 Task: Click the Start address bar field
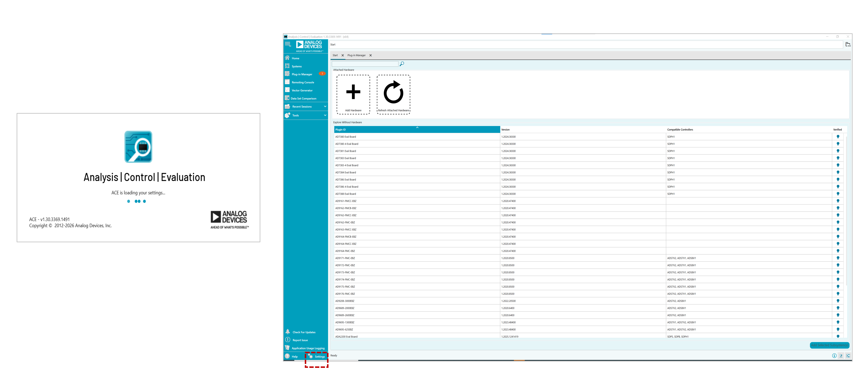pos(586,44)
